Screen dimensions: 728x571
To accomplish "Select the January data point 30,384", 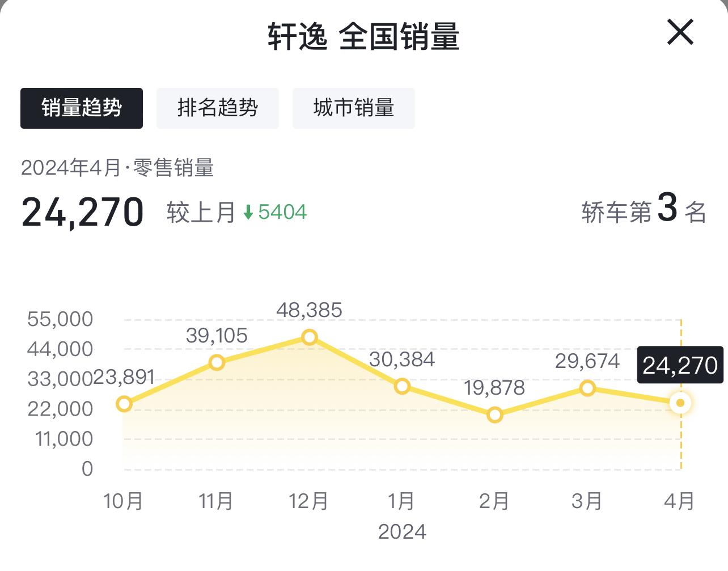I will point(402,386).
